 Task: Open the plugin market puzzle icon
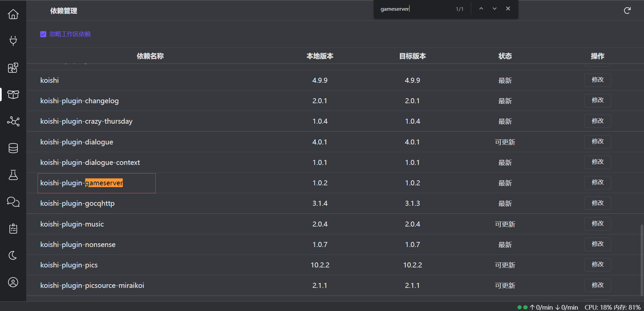tap(13, 67)
